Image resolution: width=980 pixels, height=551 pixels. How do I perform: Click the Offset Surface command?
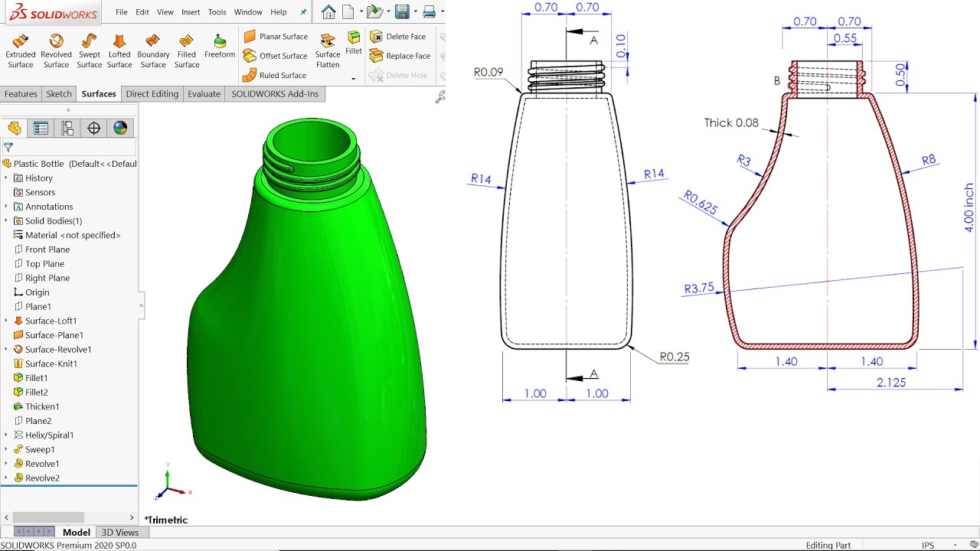pos(276,56)
